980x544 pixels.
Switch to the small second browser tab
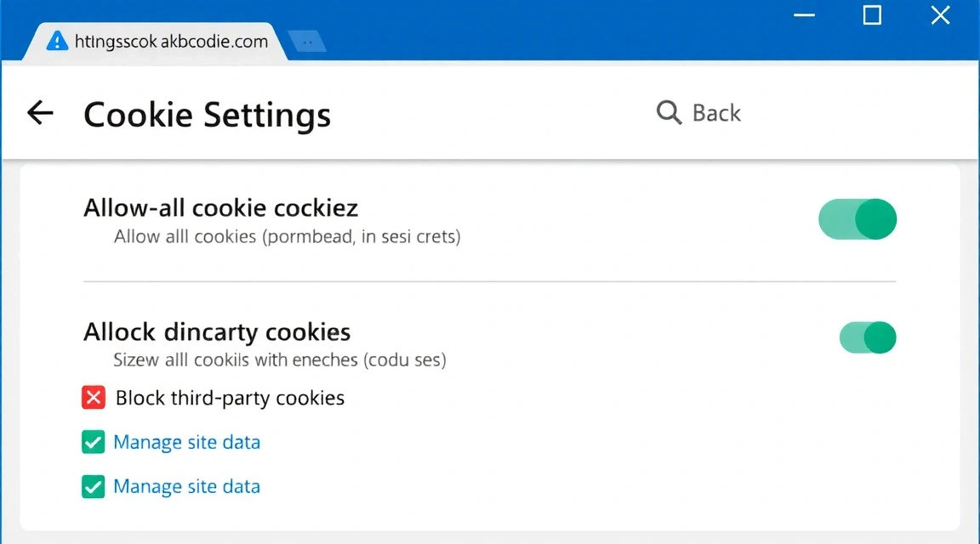click(307, 41)
